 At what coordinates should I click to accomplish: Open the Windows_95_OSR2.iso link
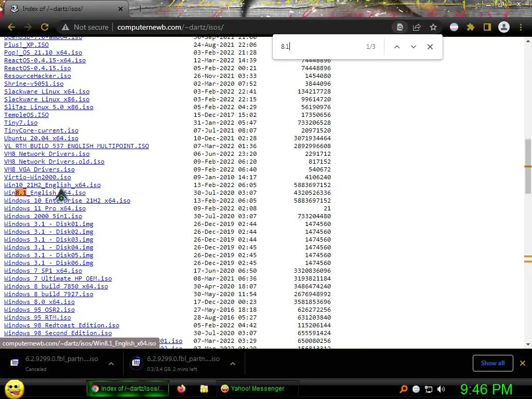[39, 310]
